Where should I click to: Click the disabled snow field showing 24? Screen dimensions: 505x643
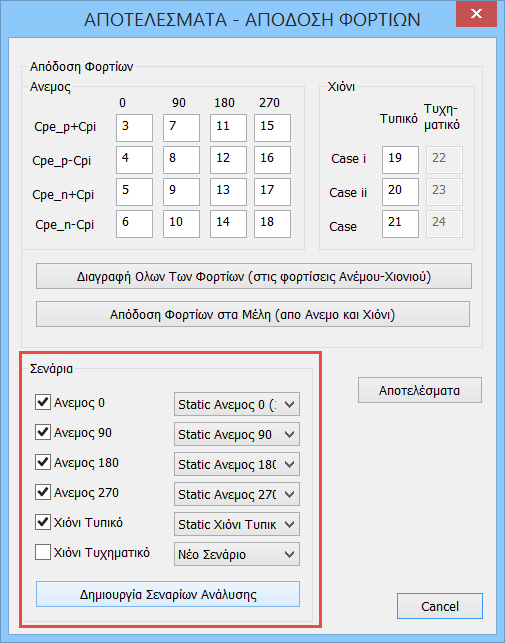pyautogui.click(x=444, y=224)
